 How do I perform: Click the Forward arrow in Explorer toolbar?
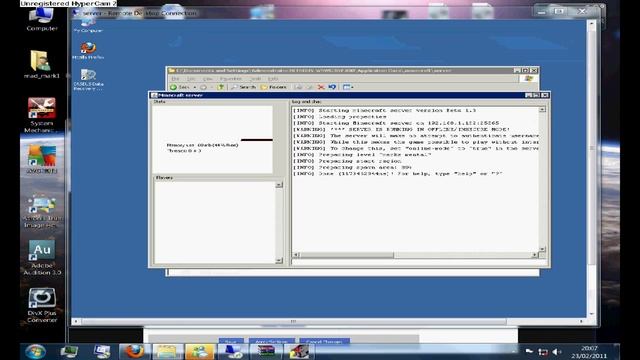(203, 87)
